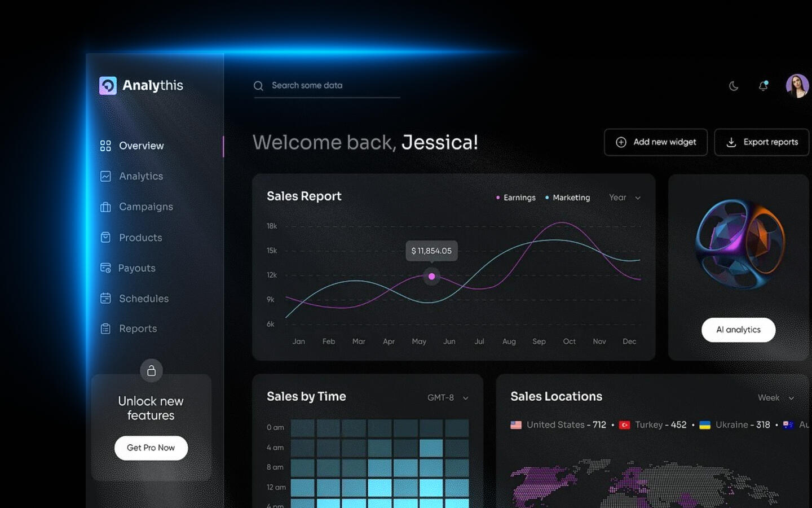Toggle the Earnings legend series

point(515,198)
